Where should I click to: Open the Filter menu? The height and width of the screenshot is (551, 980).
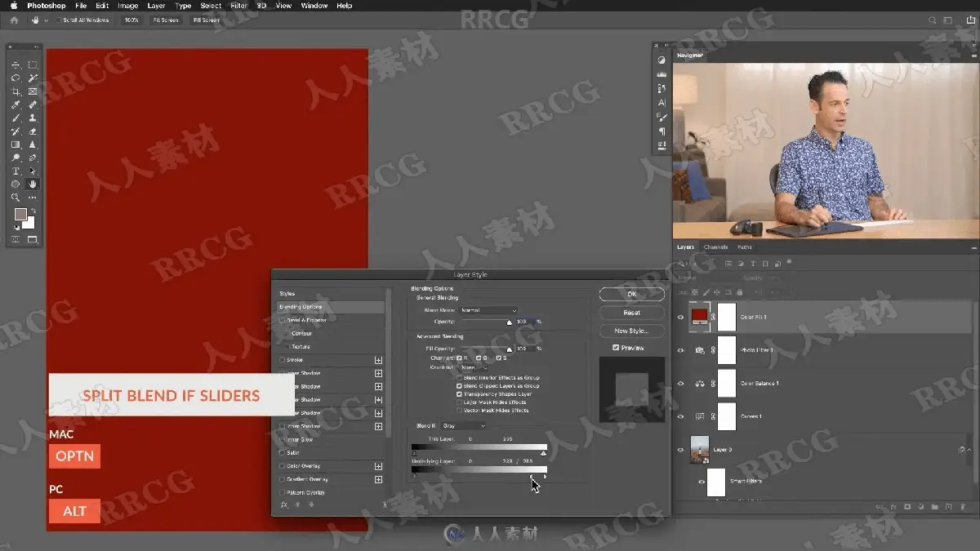pyautogui.click(x=238, y=6)
